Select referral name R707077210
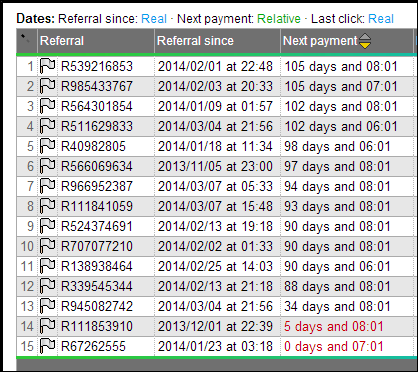 point(97,246)
